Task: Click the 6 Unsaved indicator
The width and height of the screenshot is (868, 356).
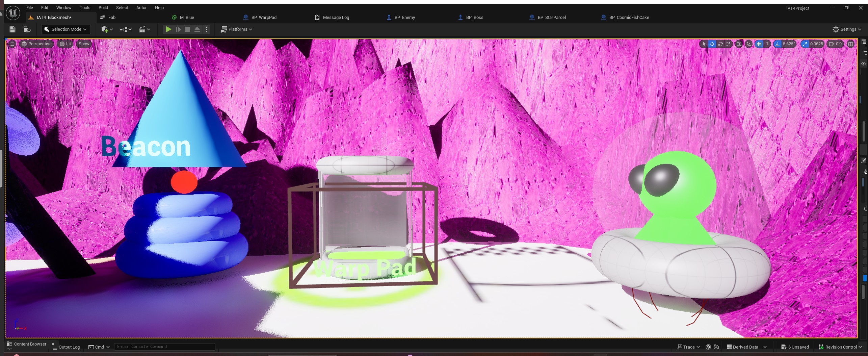Action: coord(795,347)
